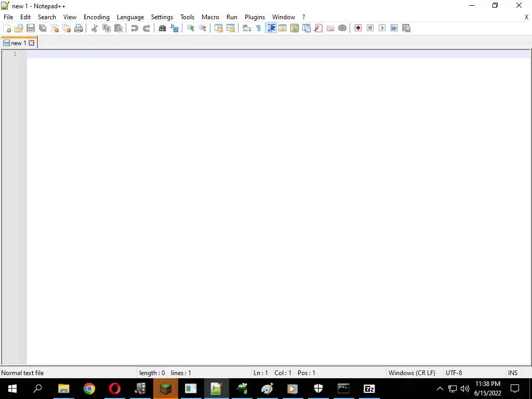532x399 pixels.
Task: Open the Windows Start menu
Action: [12, 389]
